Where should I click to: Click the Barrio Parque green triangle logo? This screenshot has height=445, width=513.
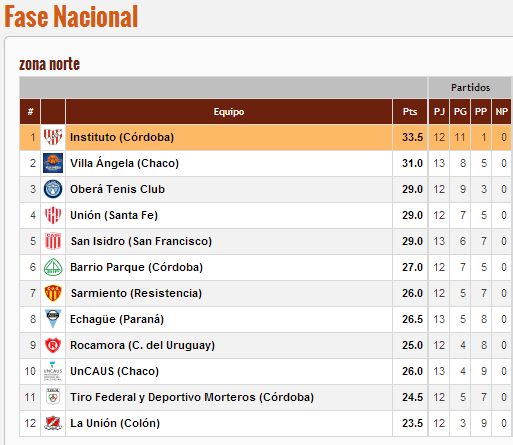coord(53,267)
